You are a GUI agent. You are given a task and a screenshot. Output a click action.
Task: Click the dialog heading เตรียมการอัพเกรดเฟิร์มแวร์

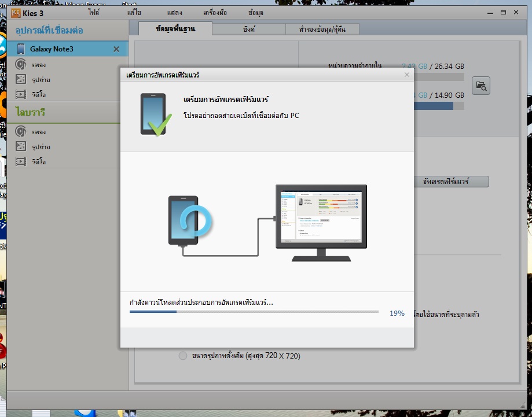(226, 99)
